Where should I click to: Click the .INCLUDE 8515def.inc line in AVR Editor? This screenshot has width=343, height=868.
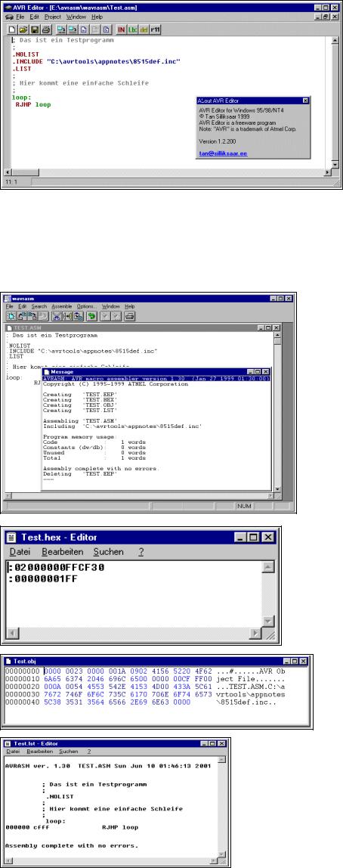[96, 60]
